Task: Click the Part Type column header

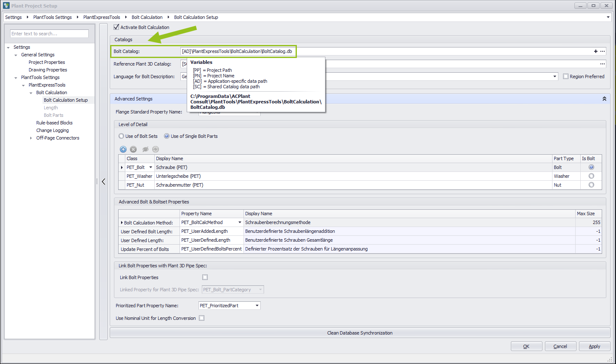Action: (566, 158)
